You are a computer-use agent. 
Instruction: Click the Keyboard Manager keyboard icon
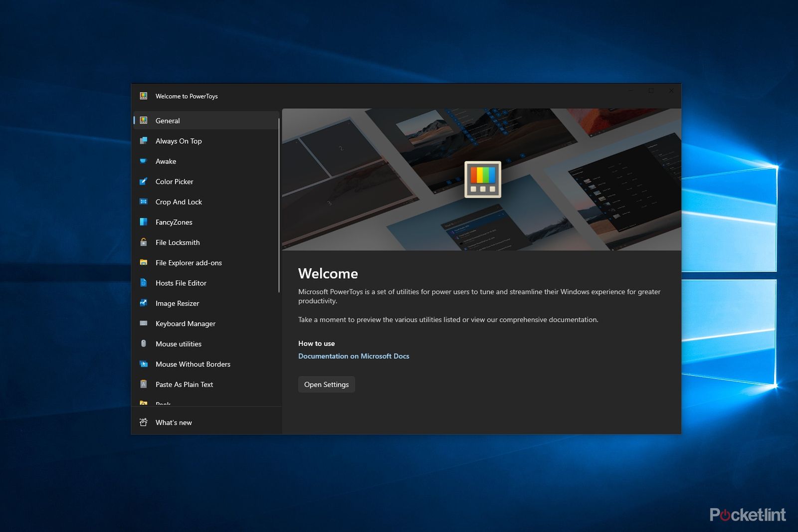tap(144, 323)
